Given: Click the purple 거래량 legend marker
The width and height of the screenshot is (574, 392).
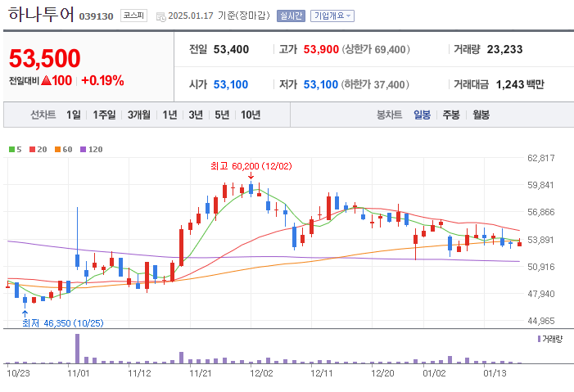Looking at the screenshot, I should tap(539, 339).
